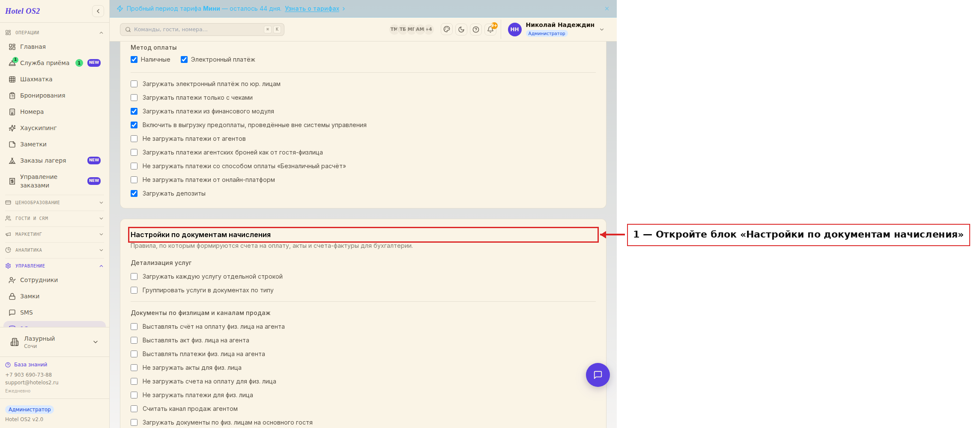Disable Загружать платежи из финансового модуля
Screen dimensions: 980x428
tap(134, 111)
